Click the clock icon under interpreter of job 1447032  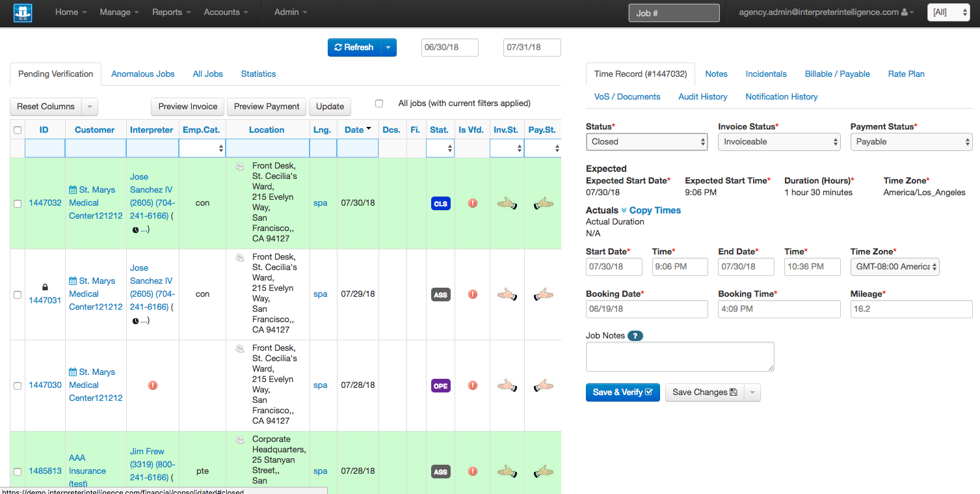[x=135, y=230]
